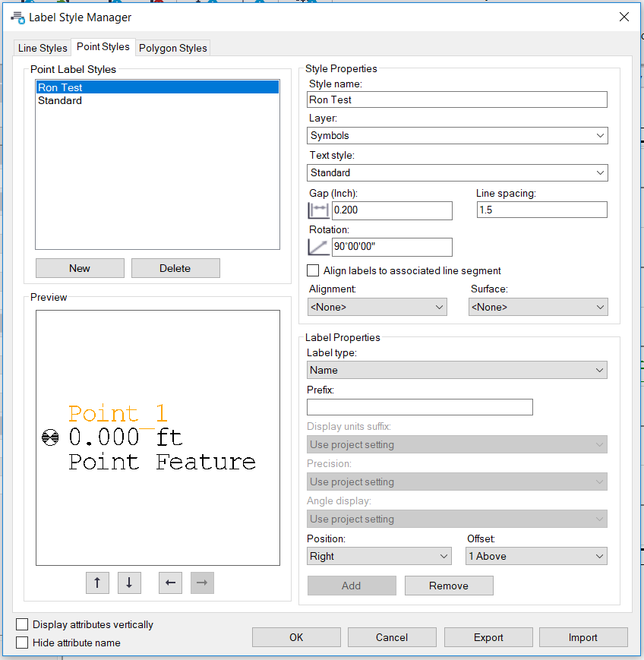
Task: Select the Standard style in list
Action: click(x=157, y=100)
